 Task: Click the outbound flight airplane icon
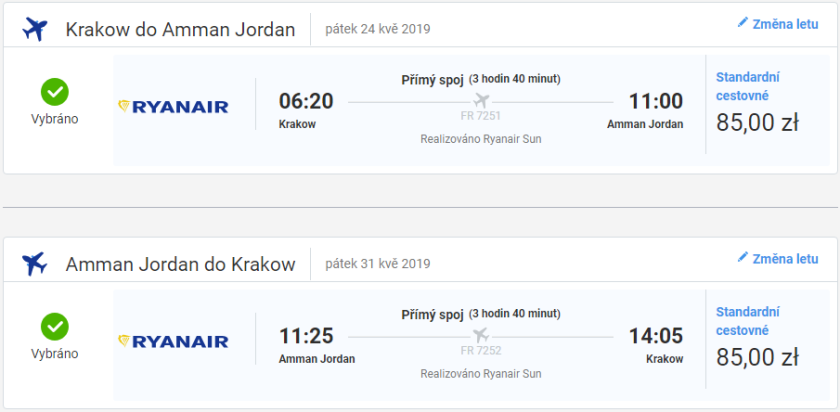pyautogui.click(x=35, y=30)
